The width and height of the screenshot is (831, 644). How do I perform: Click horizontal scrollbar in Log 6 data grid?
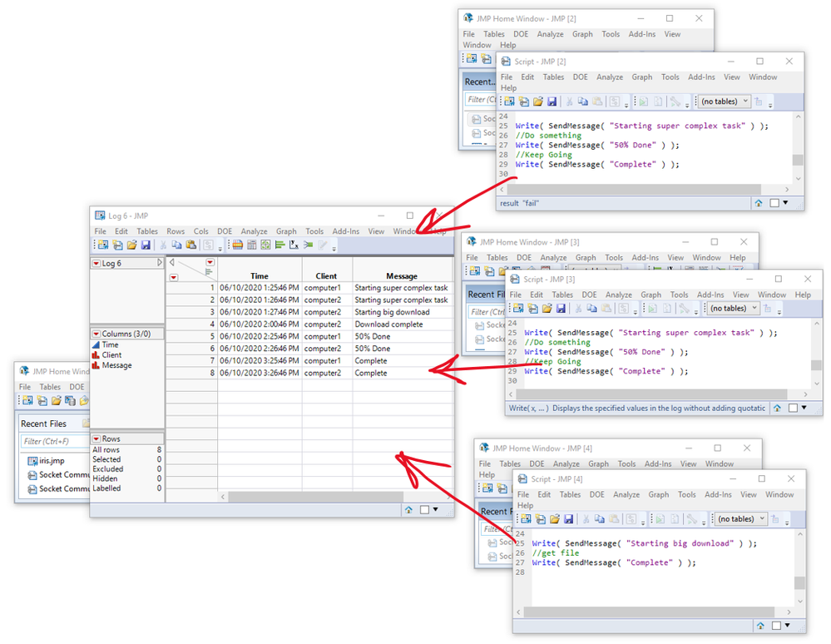pos(315,497)
